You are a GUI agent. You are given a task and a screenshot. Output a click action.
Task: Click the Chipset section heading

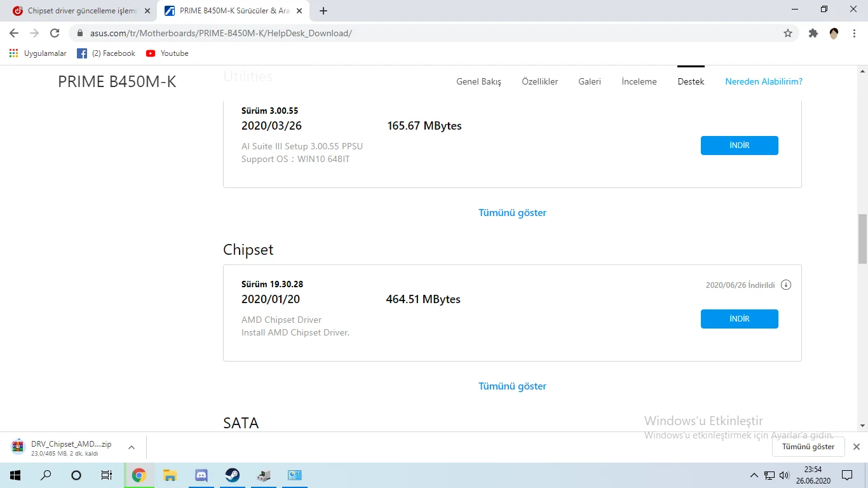248,250
